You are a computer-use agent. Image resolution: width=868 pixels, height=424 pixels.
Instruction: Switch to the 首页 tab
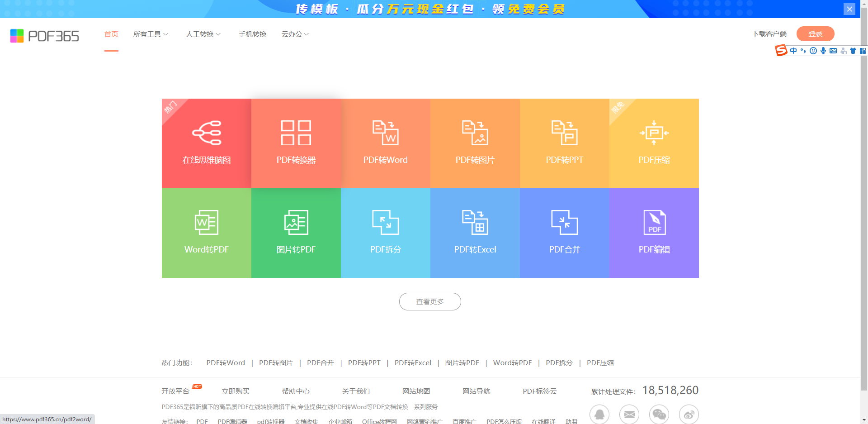click(x=111, y=34)
